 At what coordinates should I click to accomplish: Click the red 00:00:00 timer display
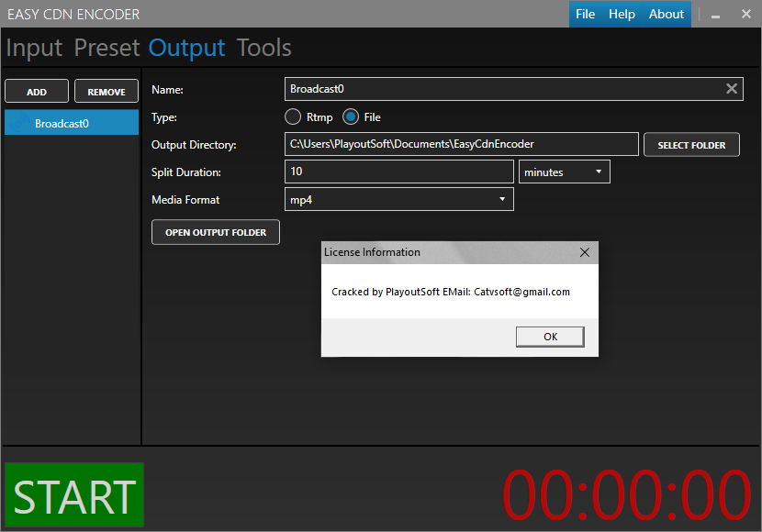(627, 495)
